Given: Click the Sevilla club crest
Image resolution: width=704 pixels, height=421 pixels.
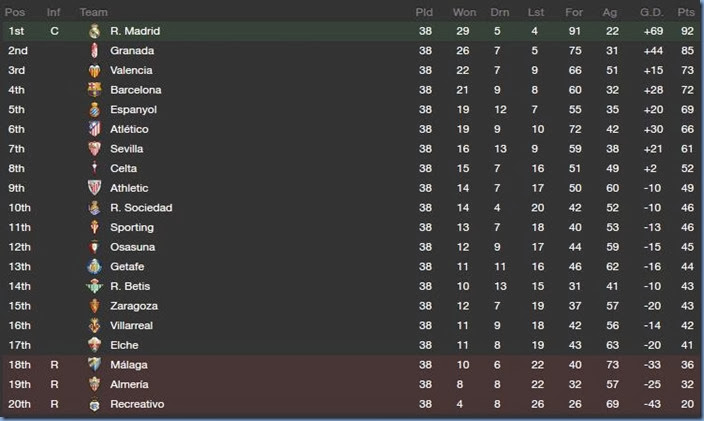Looking at the screenshot, I should click(95, 149).
